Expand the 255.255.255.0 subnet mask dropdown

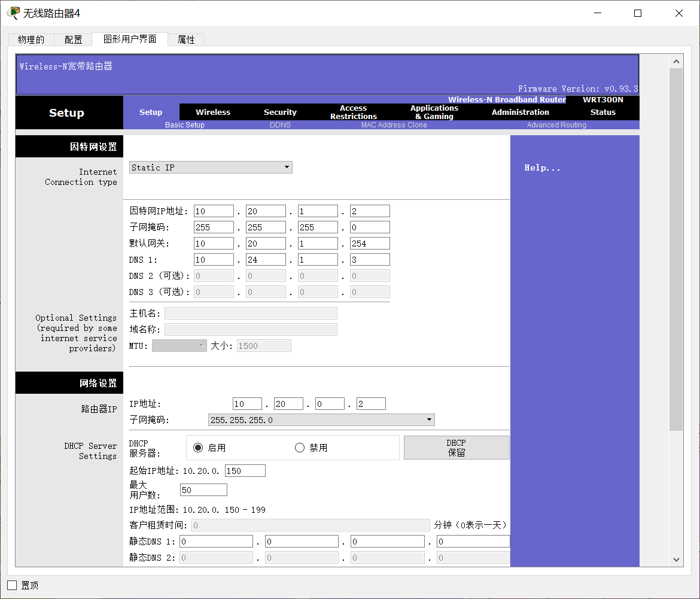[x=321, y=419]
